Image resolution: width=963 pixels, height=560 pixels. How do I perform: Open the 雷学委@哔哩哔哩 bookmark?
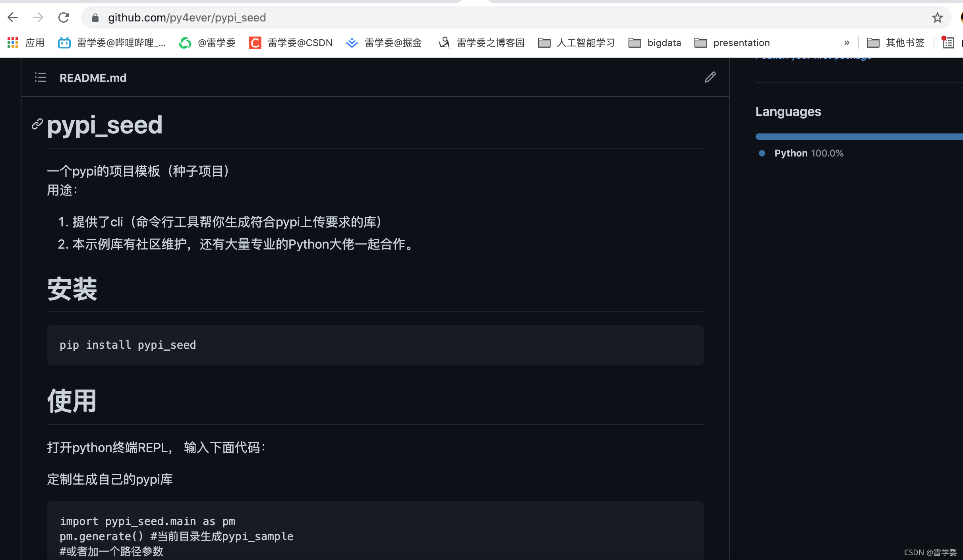pyautogui.click(x=112, y=42)
